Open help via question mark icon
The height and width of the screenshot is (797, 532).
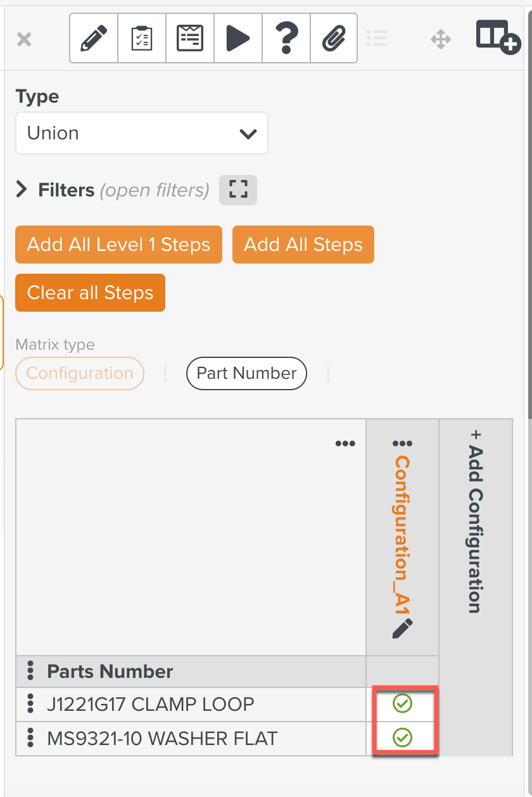tap(286, 39)
